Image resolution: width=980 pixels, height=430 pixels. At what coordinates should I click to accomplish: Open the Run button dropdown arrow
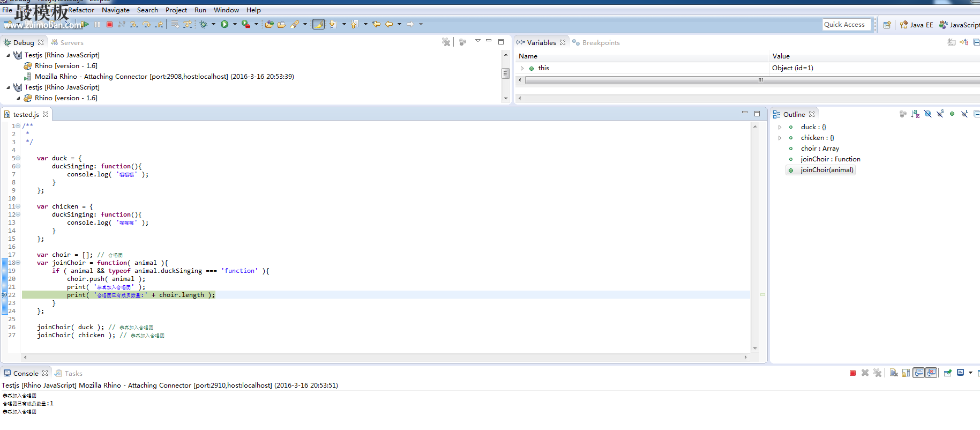point(235,24)
